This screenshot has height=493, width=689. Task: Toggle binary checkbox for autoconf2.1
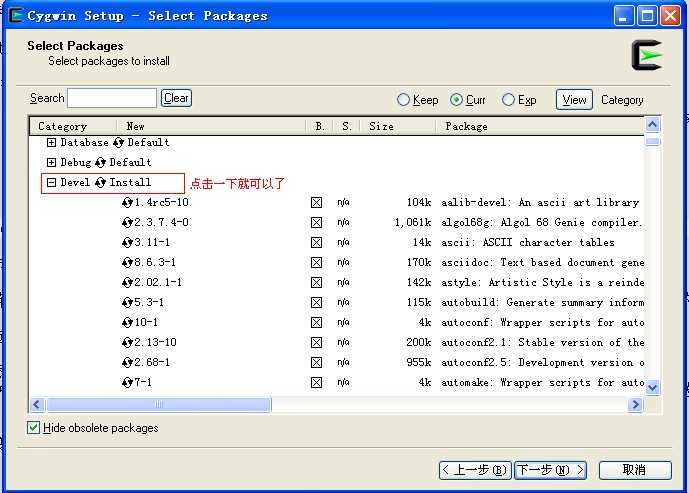click(316, 343)
